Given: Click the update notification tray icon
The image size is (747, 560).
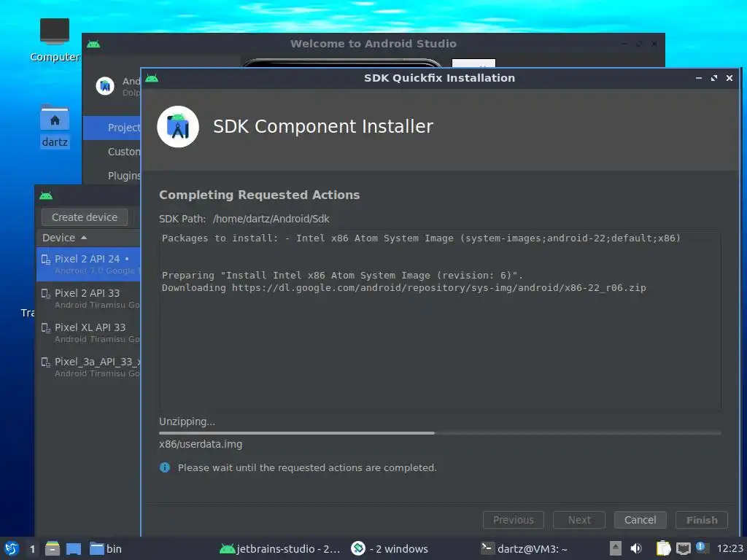Looking at the screenshot, I should coord(700,547).
